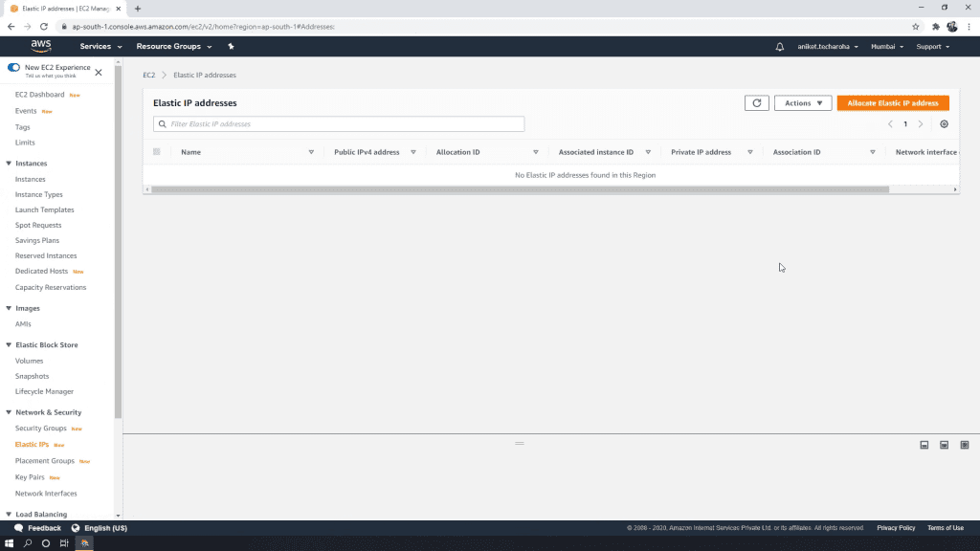The height and width of the screenshot is (551, 980).
Task: Open Chrome profile avatar
Action: (x=952, y=26)
